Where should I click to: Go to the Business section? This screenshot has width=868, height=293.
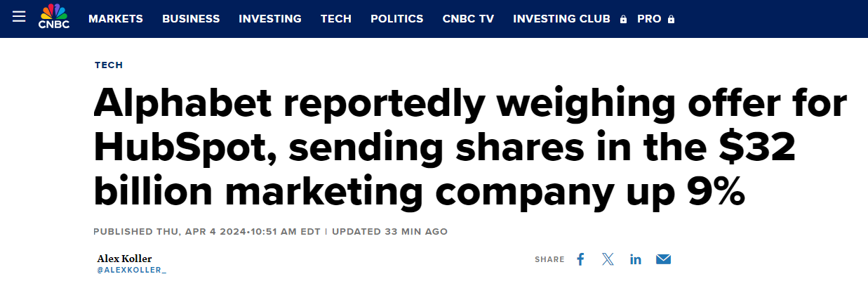pyautogui.click(x=191, y=19)
